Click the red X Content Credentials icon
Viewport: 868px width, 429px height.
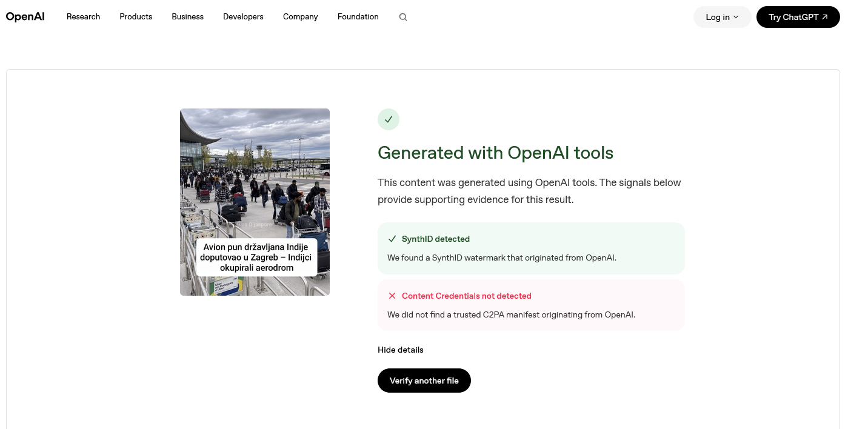tap(392, 296)
